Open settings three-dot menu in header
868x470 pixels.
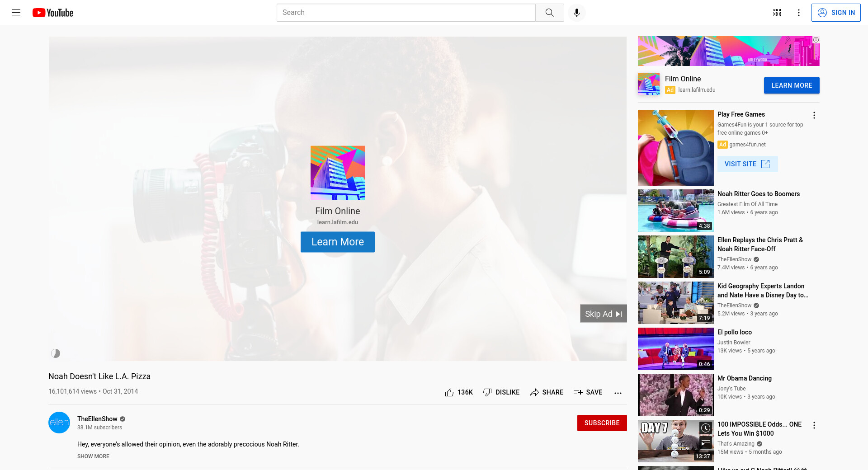(x=799, y=13)
